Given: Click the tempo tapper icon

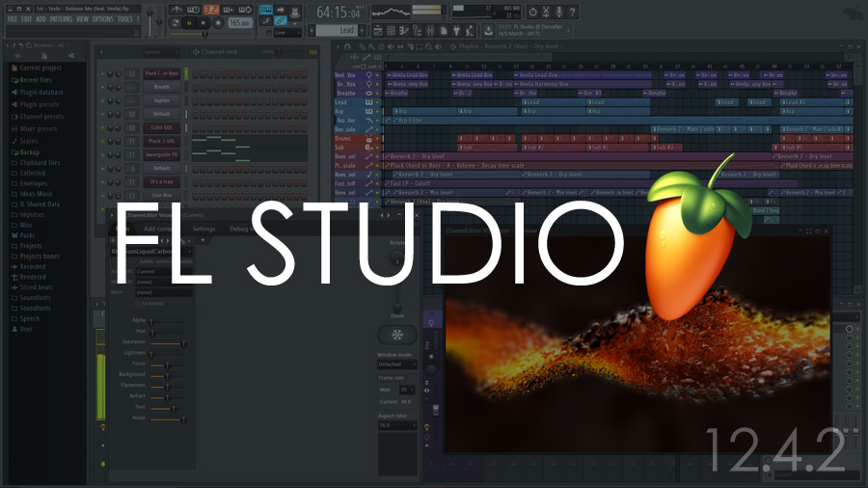Looking at the screenshot, I should 470,31.
